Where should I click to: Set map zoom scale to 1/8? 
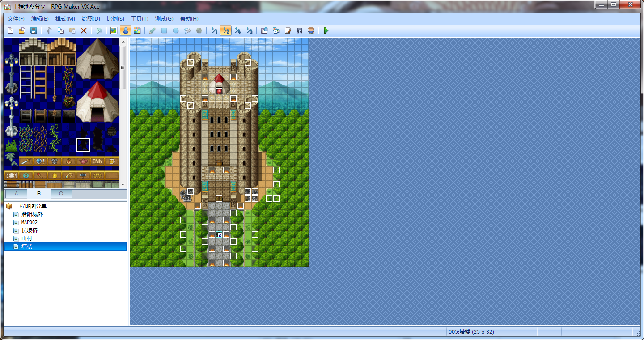click(x=249, y=30)
